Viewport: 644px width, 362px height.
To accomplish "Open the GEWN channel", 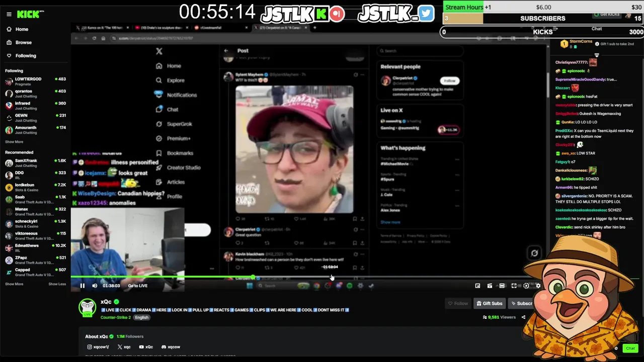I will click(x=35, y=118).
